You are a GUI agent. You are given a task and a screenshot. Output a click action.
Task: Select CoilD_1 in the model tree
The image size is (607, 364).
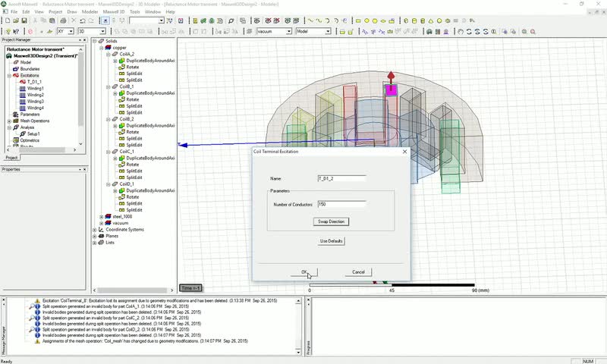coord(127,184)
